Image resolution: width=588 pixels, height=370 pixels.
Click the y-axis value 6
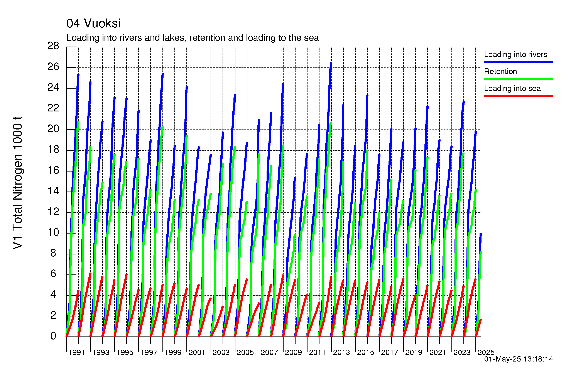53,274
